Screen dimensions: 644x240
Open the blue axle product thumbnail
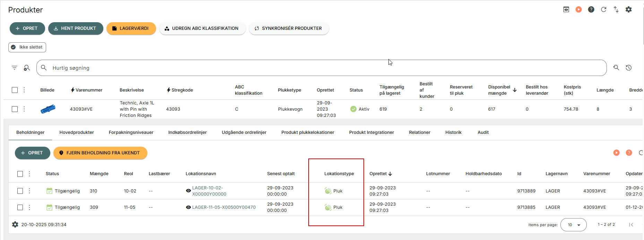tap(48, 109)
